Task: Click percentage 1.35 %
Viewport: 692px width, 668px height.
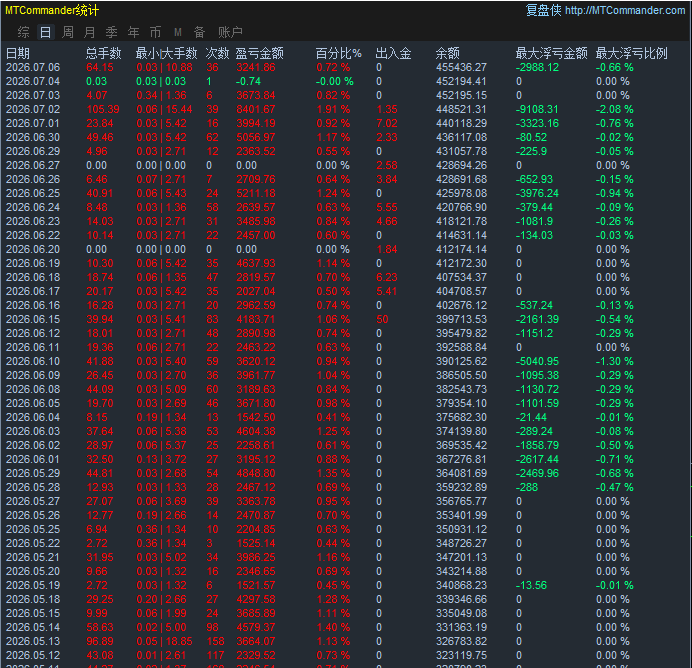Action: pyautogui.click(x=333, y=473)
